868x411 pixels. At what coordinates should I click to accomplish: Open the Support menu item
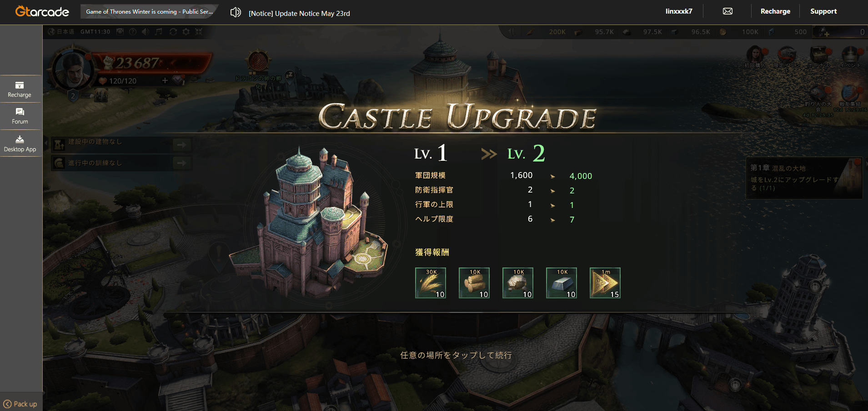[823, 11]
